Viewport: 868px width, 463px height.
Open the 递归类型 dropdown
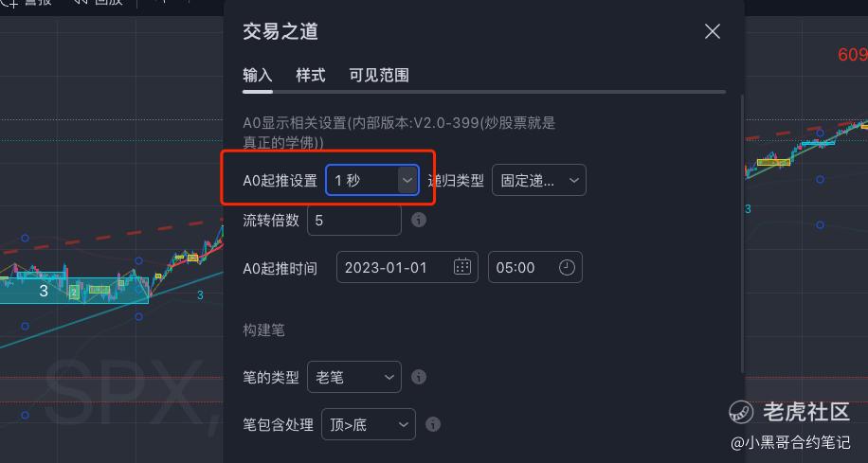point(538,180)
